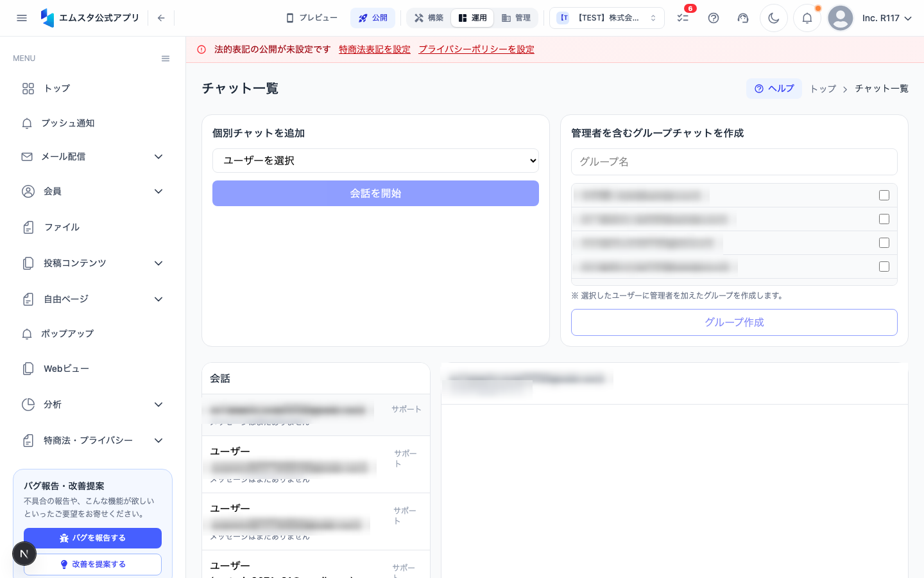Screen dimensions: 924x578
Task: Open the Inc. R117 account dropdown
Action: 887,18
